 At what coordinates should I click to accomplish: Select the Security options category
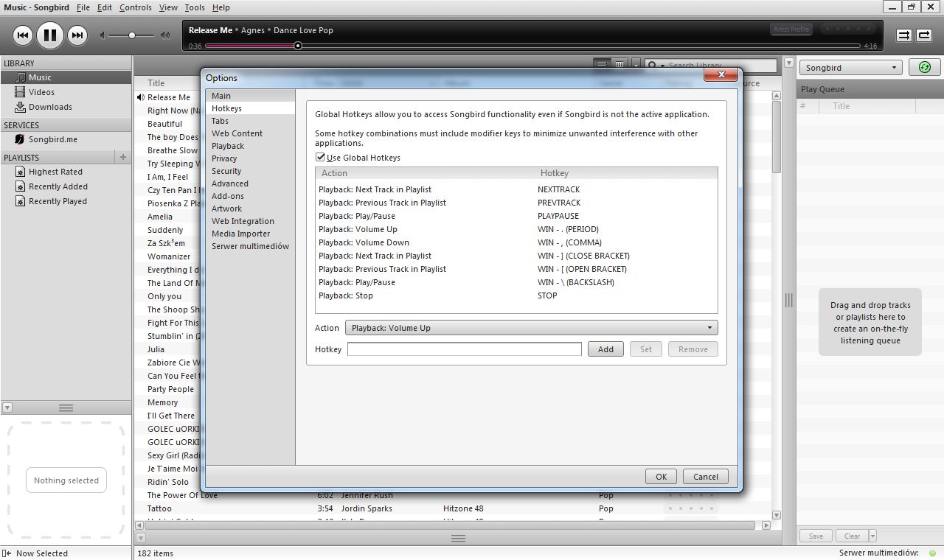(x=250, y=171)
